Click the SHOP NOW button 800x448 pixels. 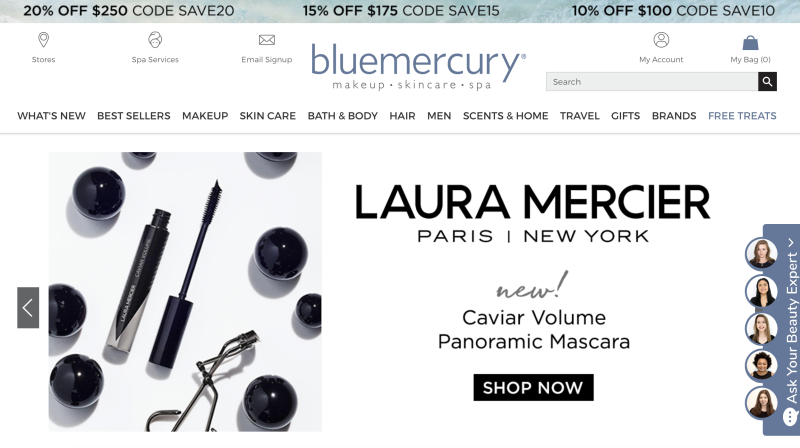click(533, 388)
